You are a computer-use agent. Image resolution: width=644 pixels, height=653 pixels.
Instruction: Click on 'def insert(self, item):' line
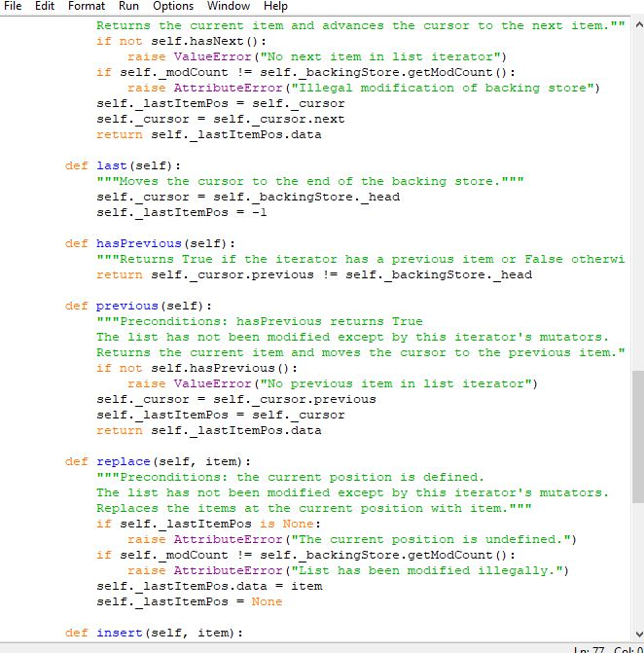154,633
